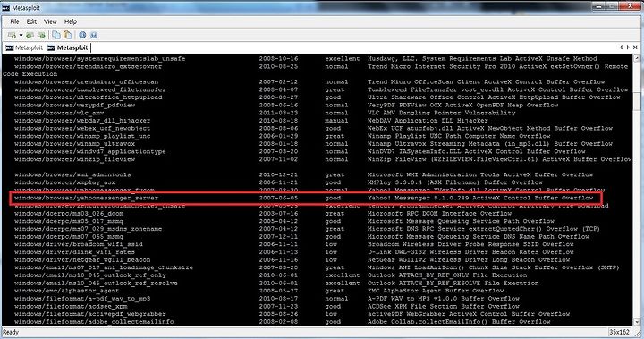This screenshot has height=339, width=644.
Task: Click windows/browser/windvd7_applicationtype module name
Action: tap(90, 151)
